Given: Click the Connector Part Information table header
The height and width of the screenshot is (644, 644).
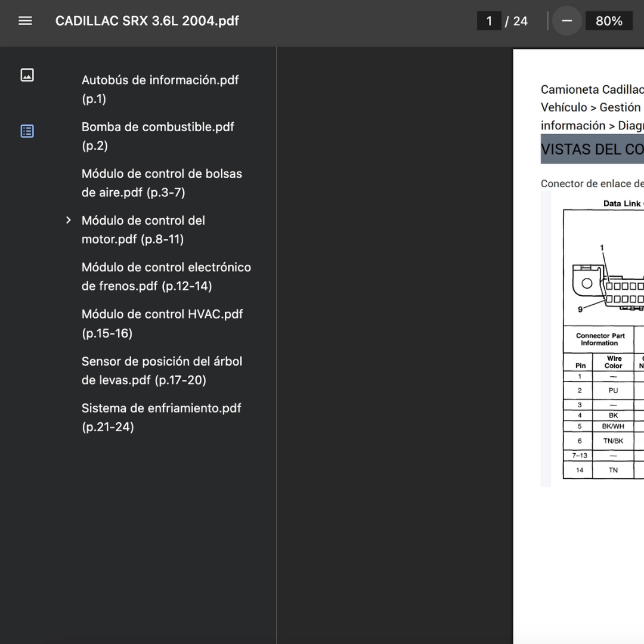Looking at the screenshot, I should click(599, 339).
